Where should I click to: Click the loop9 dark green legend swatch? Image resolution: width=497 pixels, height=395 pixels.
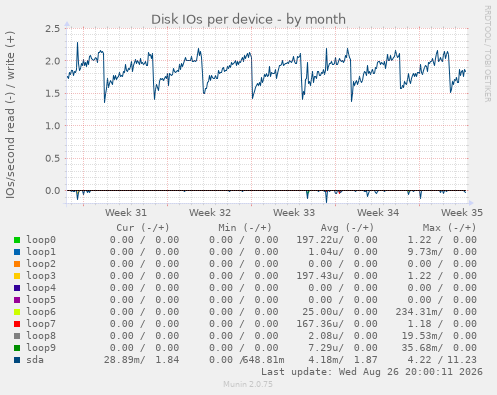[x=17, y=348]
